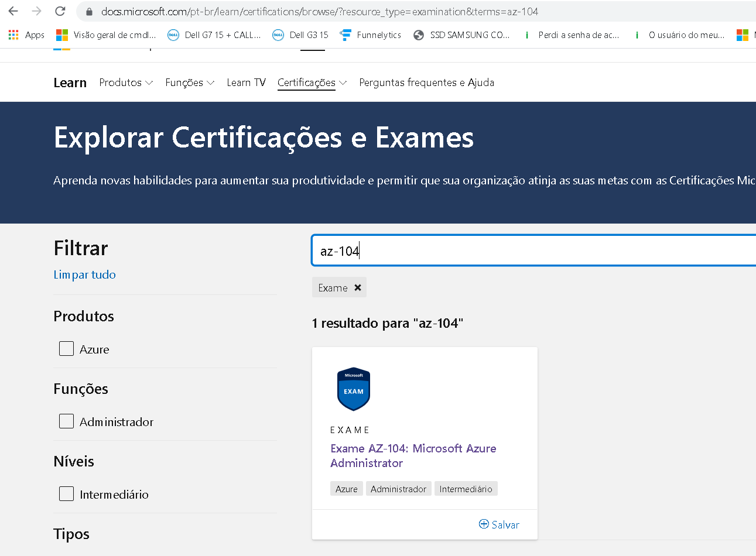Click the Intermediário tag on exam card
The image size is (756, 556).
pos(466,489)
